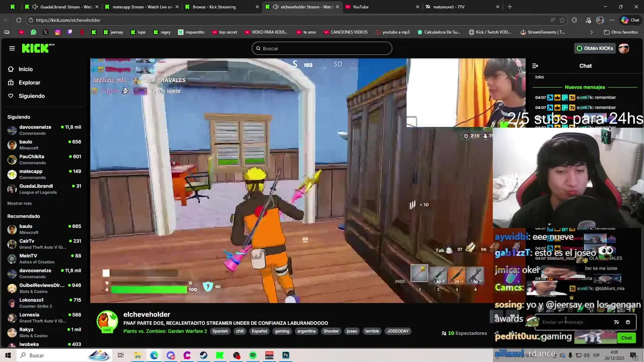Open Copilot Chat in browser toolbar
Viewport: 644px width, 362px height.
630,20
